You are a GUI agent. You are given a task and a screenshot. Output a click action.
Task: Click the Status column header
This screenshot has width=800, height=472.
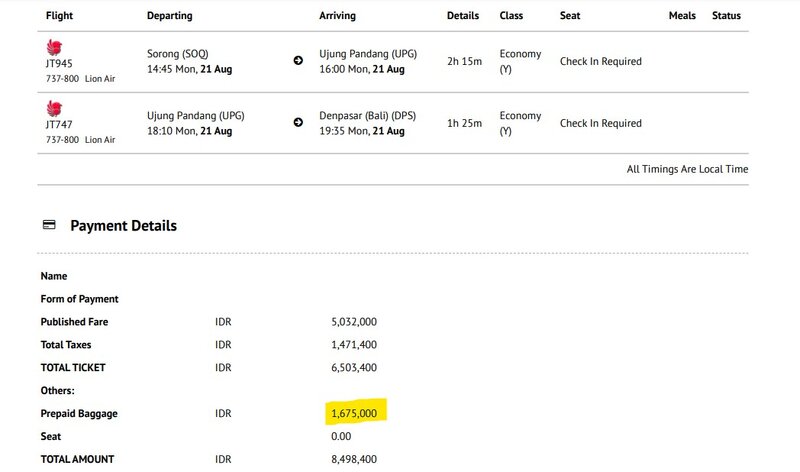point(726,16)
